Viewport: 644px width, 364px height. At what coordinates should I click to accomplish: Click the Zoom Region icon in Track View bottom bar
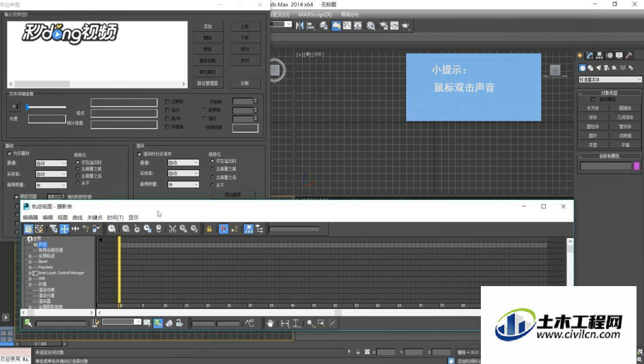coord(321,323)
